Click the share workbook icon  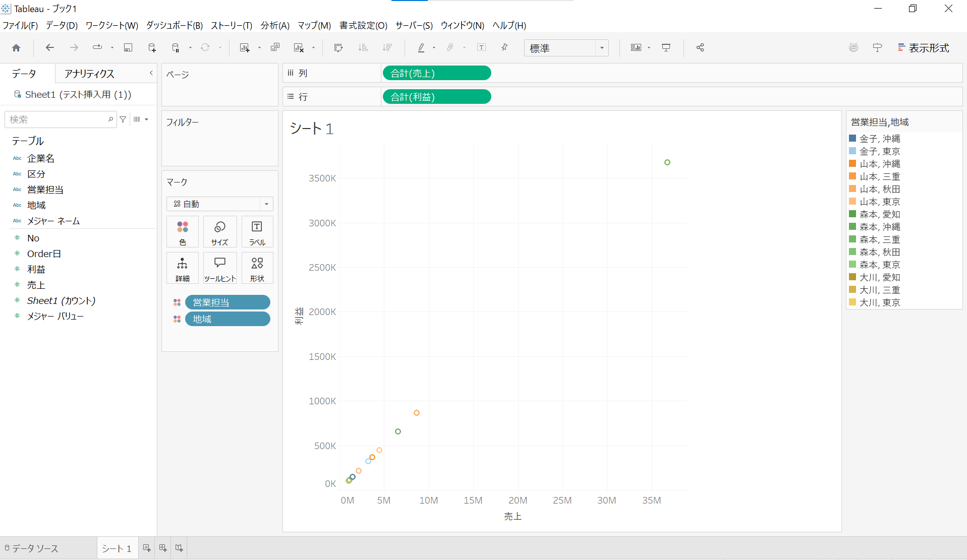[700, 47]
